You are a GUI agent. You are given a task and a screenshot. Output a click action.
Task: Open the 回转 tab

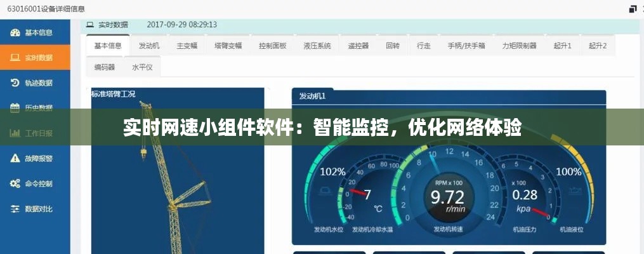pos(393,46)
